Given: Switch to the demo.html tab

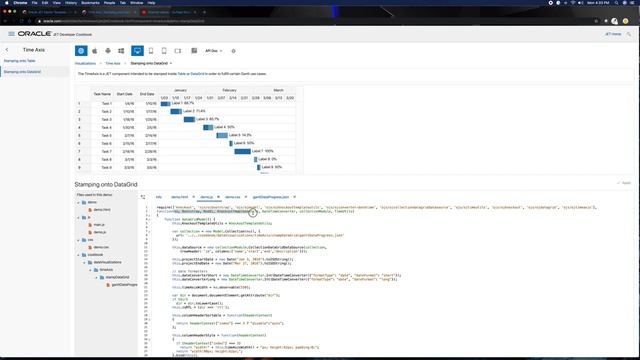Looking at the screenshot, I should 180,197.
